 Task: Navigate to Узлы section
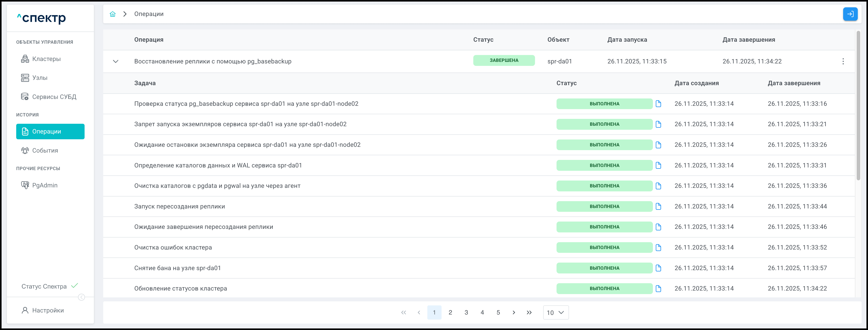coord(40,78)
